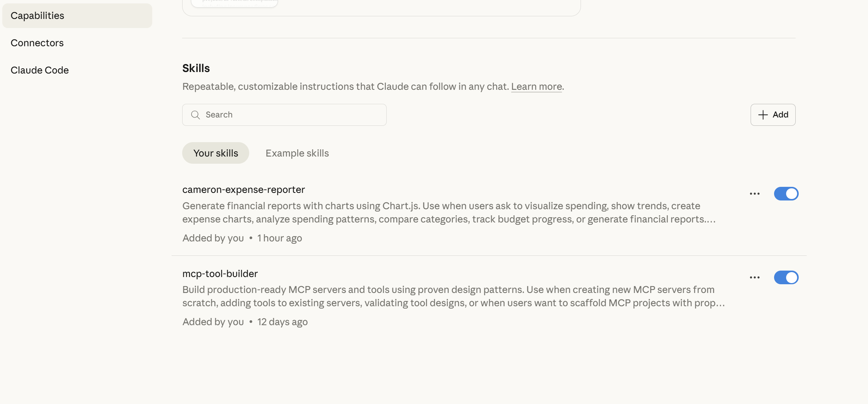The image size is (868, 404).
Task: Click the search magnifier icon
Action: coord(195,115)
